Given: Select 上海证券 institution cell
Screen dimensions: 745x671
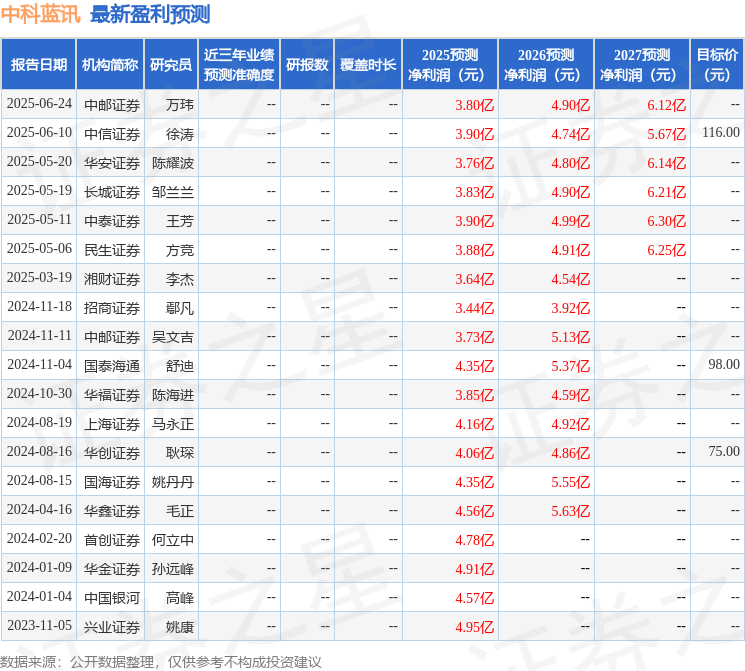Looking at the screenshot, I should [112, 423].
